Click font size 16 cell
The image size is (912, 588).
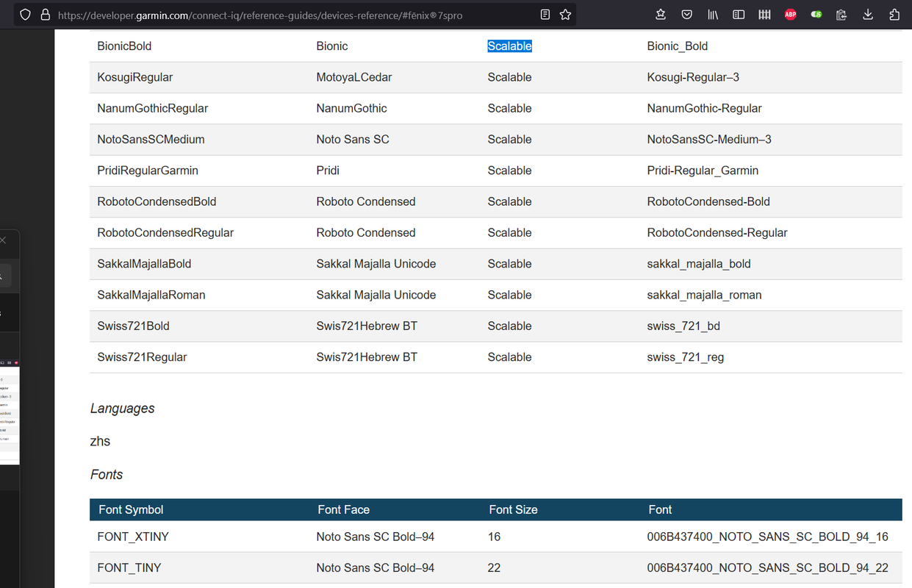coord(495,537)
